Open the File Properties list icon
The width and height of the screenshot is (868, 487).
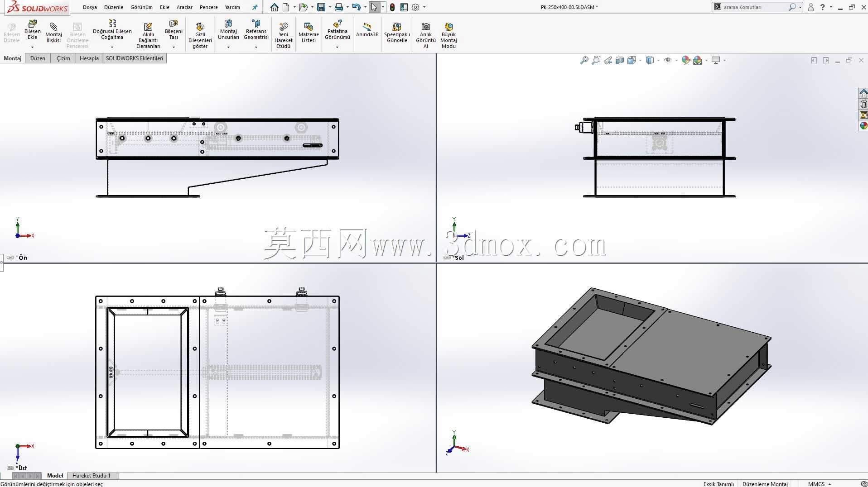coord(404,7)
